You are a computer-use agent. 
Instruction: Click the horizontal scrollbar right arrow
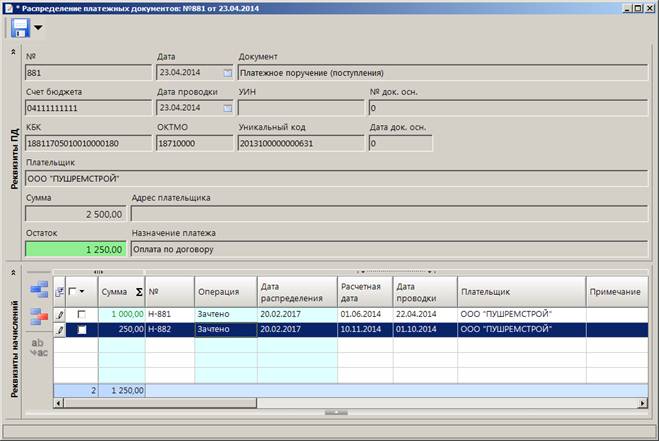tap(642, 403)
